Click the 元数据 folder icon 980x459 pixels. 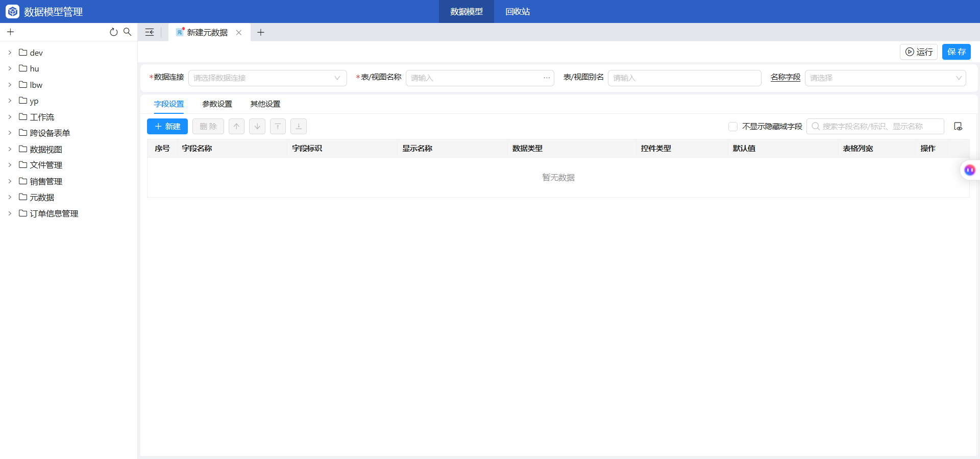[x=23, y=197]
